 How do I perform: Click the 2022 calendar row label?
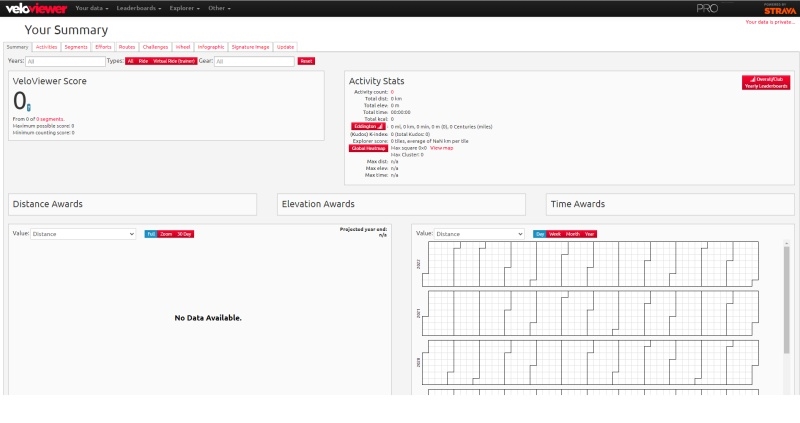pos(418,264)
